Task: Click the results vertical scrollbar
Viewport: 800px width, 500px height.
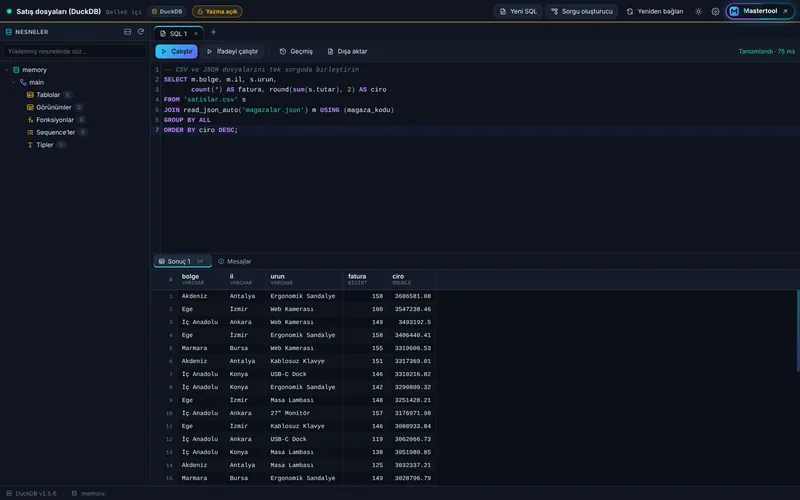Action: [x=798, y=331]
